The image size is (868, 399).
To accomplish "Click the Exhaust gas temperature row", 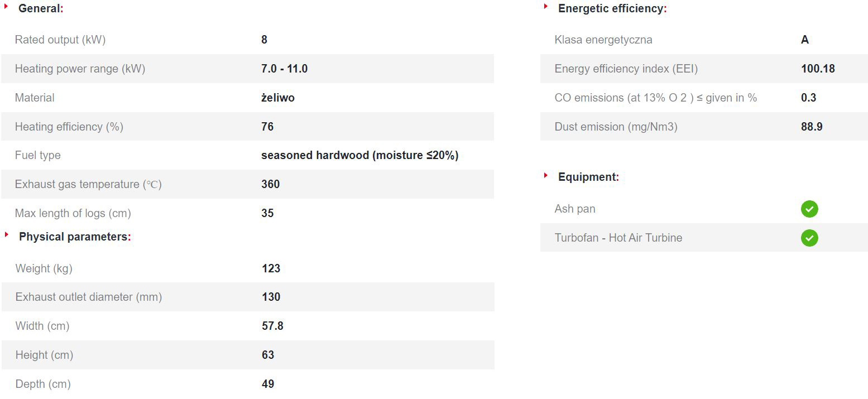I will coord(247,184).
